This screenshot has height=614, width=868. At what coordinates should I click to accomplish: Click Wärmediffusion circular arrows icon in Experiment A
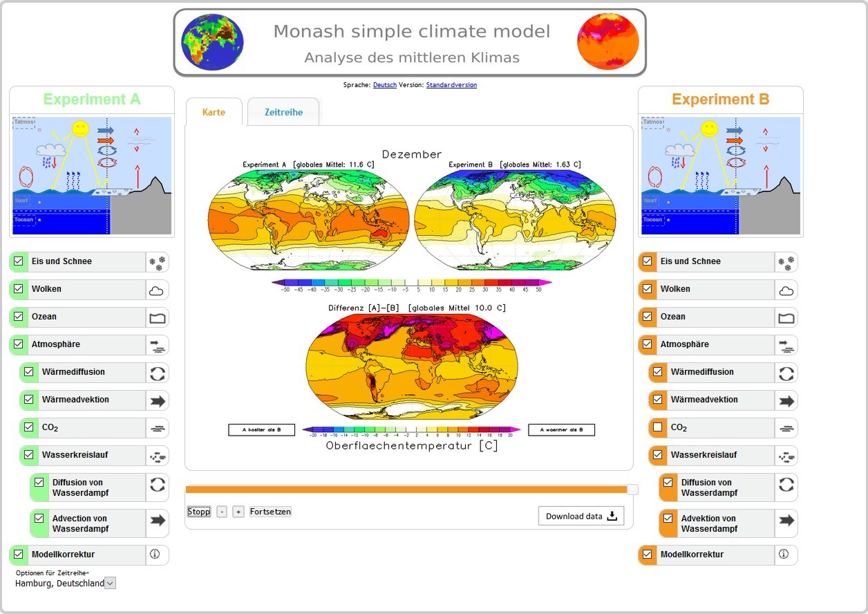tap(158, 373)
